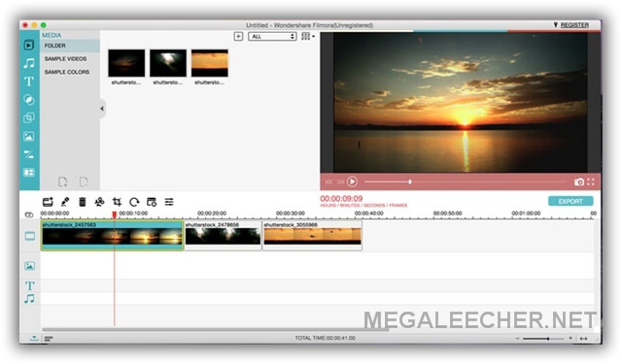The image size is (622, 364).
Task: Select the shutterstock_2457563 timeline clip
Action: pos(113,235)
